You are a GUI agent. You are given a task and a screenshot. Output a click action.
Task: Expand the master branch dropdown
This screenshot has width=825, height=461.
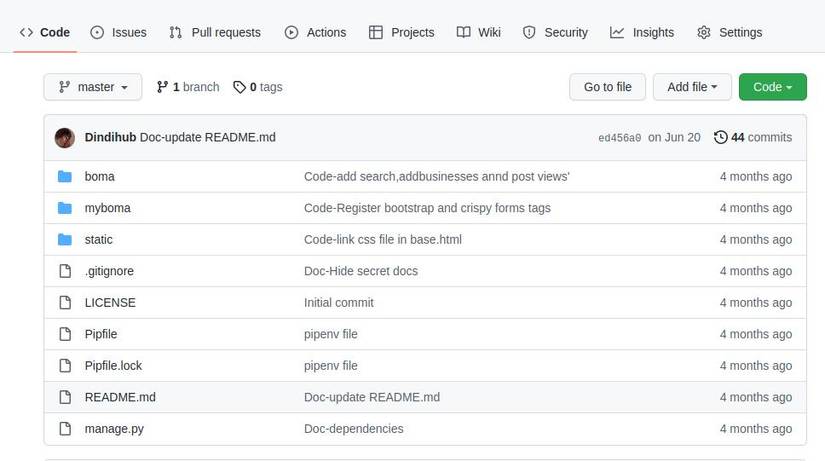click(x=93, y=87)
